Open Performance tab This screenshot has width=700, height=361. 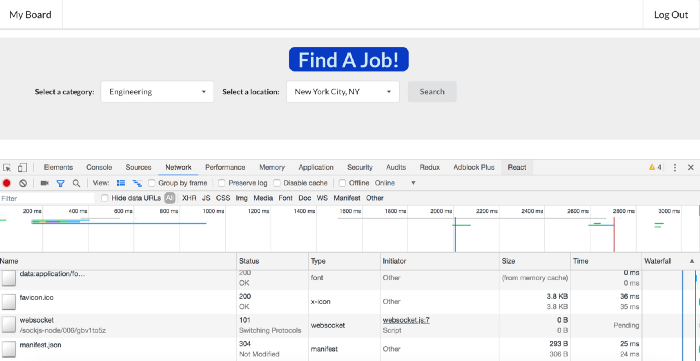click(x=225, y=167)
